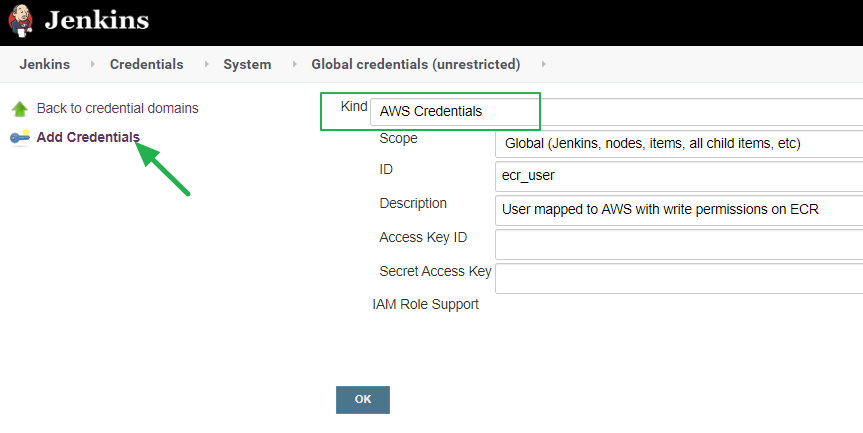Image resolution: width=863 pixels, height=433 pixels.
Task: Go to Jenkins breadcrumb
Action: pos(45,64)
